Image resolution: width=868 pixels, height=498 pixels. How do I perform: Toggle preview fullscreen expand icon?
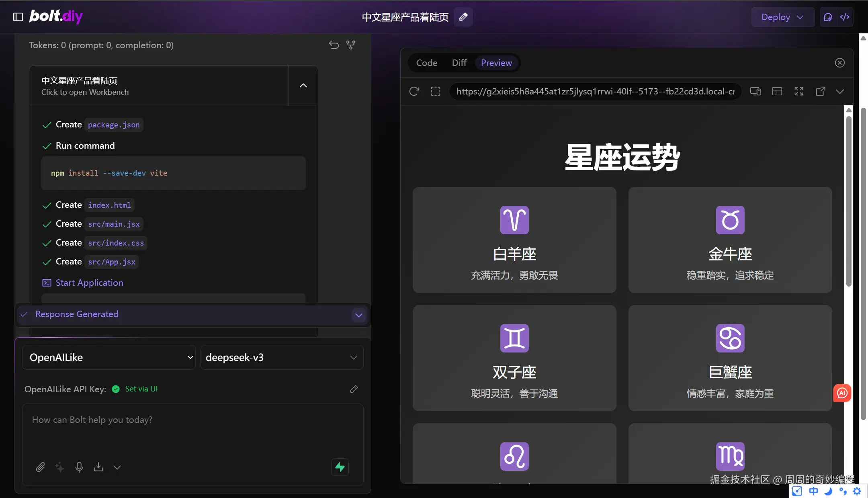799,91
